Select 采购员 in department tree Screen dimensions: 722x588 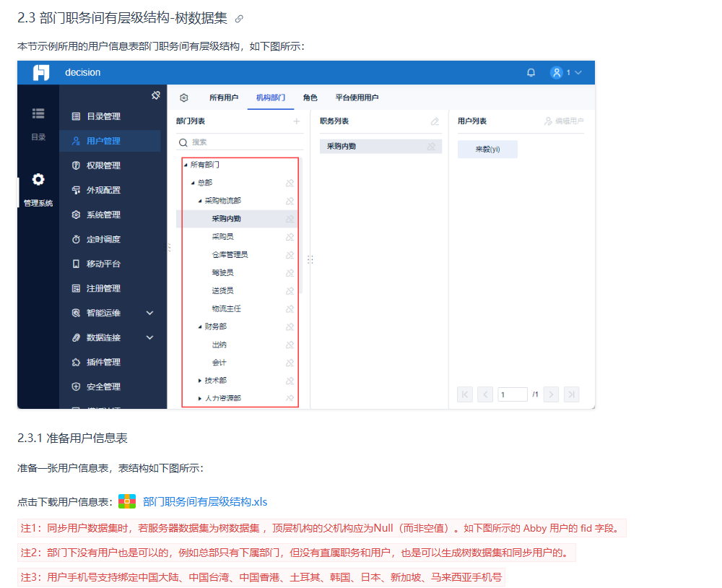click(x=222, y=237)
